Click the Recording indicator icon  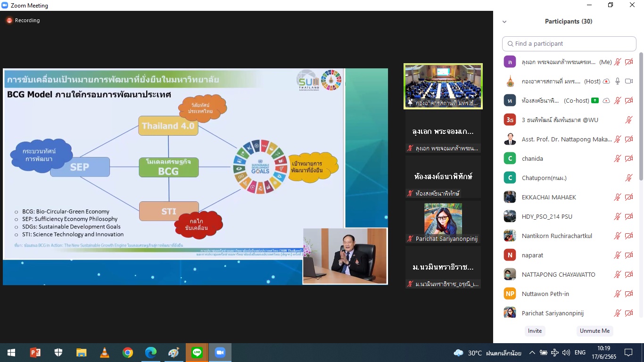pos(9,20)
